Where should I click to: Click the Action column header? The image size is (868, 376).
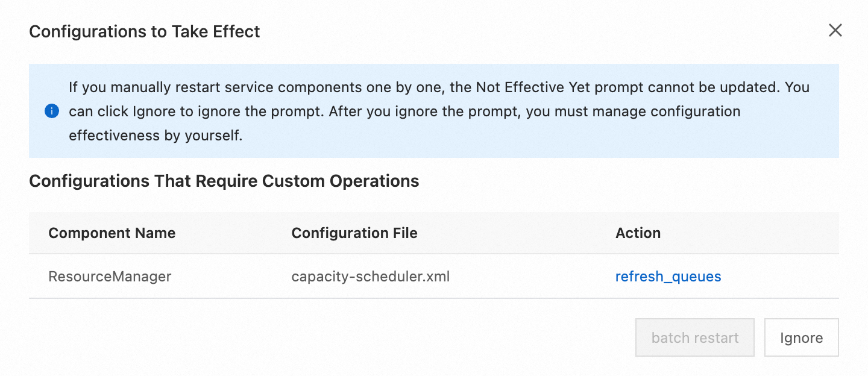pos(638,233)
